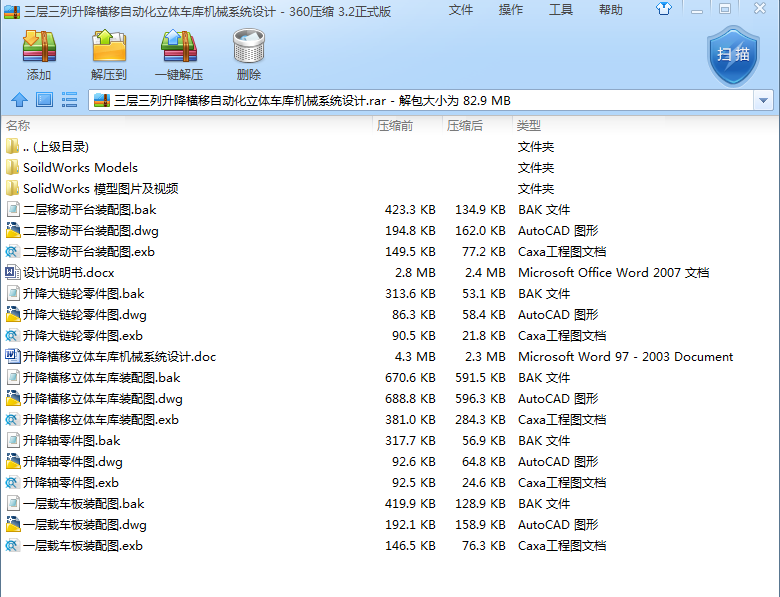
Task: Click the 扫描 shield scan button
Action: (733, 56)
